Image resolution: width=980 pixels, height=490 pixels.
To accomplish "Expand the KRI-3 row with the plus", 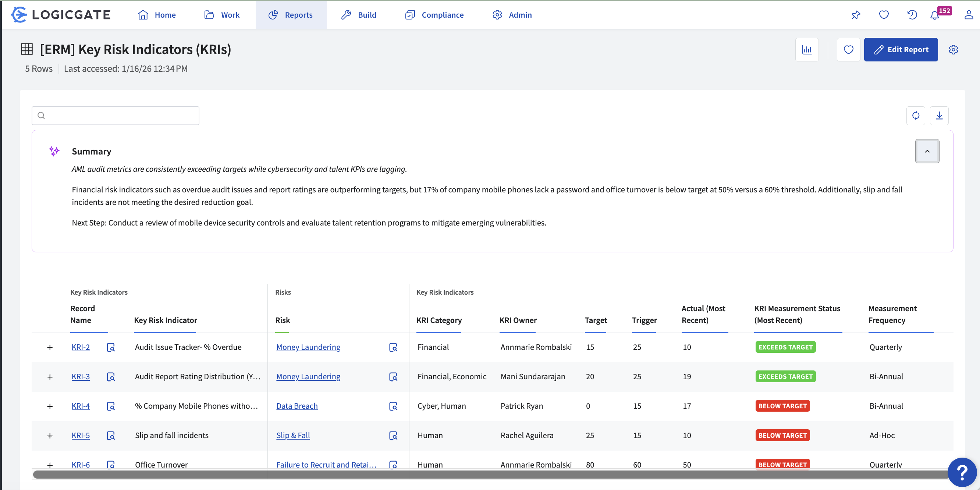I will pos(50,377).
